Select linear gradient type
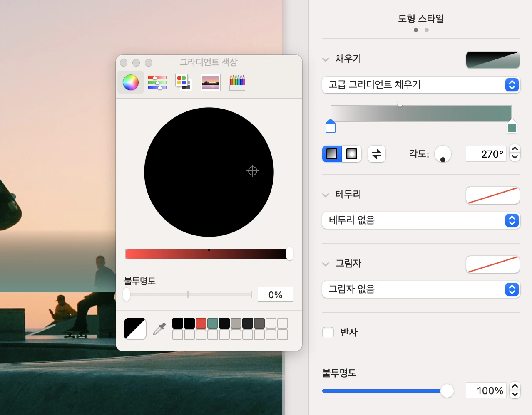The height and width of the screenshot is (415, 532). tap(332, 154)
